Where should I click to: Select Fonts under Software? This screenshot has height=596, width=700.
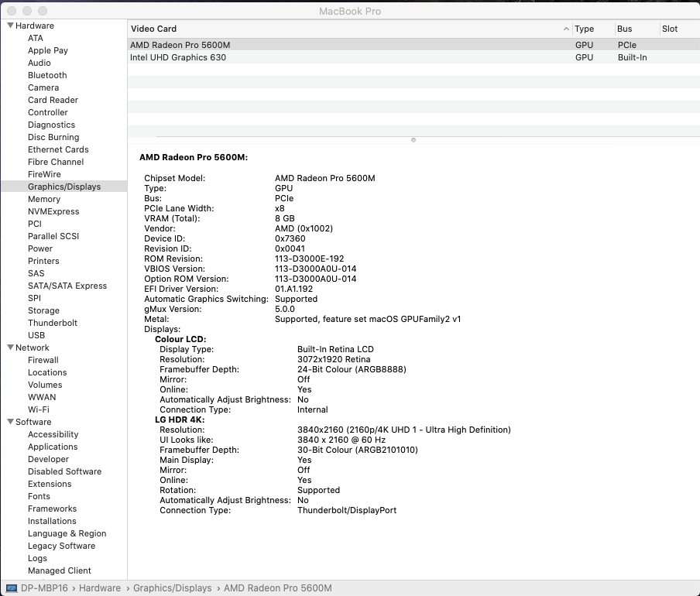click(39, 496)
